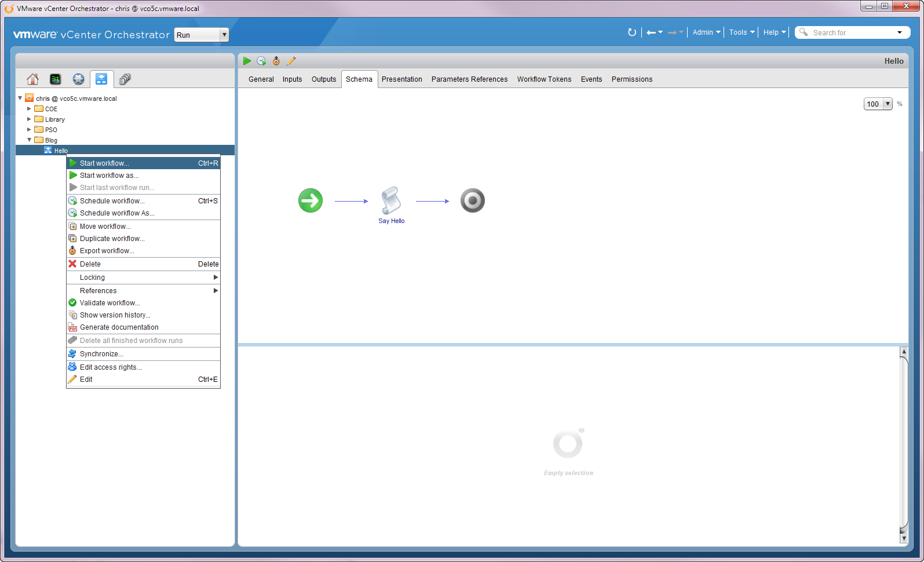Click the green run workflow toolbar icon
This screenshot has height=562, width=924.
click(247, 61)
